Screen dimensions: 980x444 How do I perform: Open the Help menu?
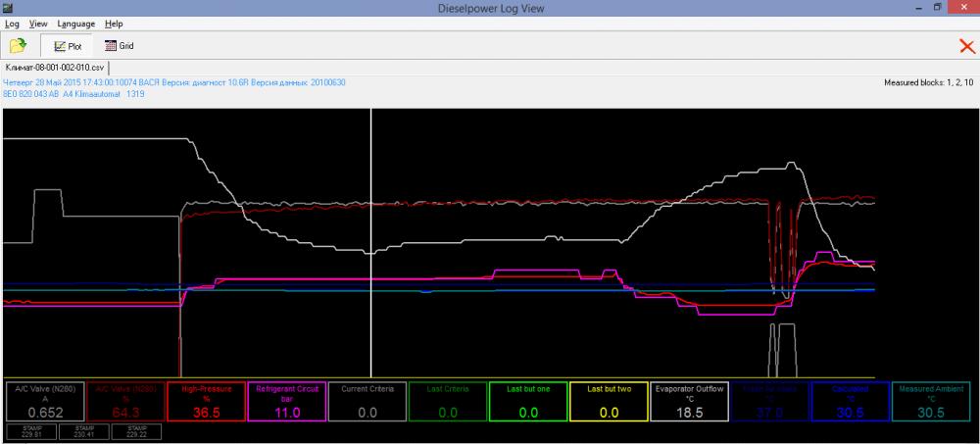click(114, 23)
